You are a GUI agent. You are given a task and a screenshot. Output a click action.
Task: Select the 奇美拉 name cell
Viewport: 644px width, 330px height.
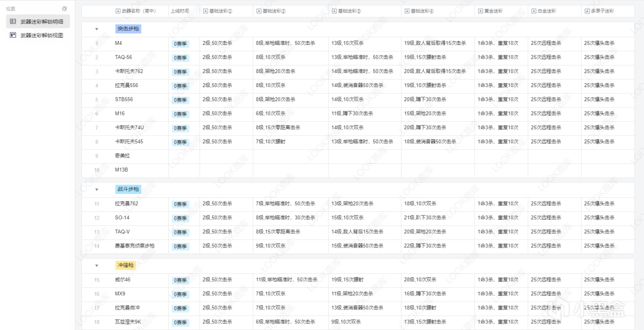click(140, 157)
